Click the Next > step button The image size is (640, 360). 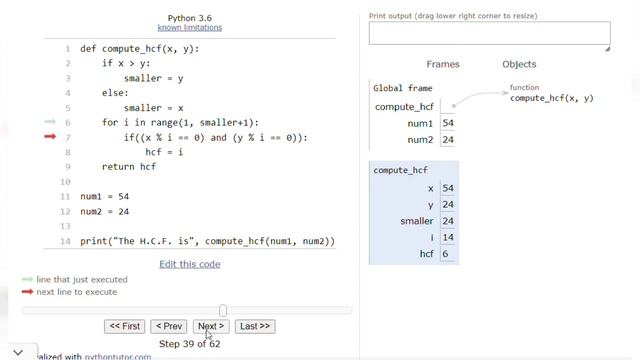(x=211, y=326)
